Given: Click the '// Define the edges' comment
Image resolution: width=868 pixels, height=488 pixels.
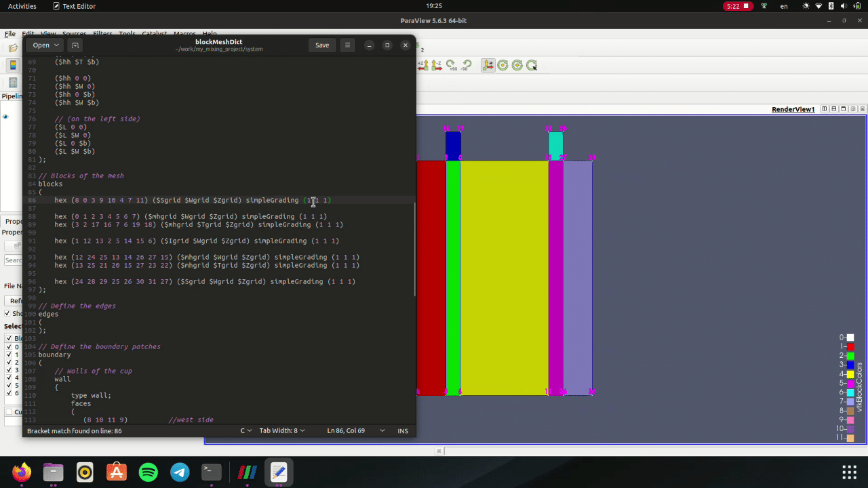Looking at the screenshot, I should pos(77,306).
